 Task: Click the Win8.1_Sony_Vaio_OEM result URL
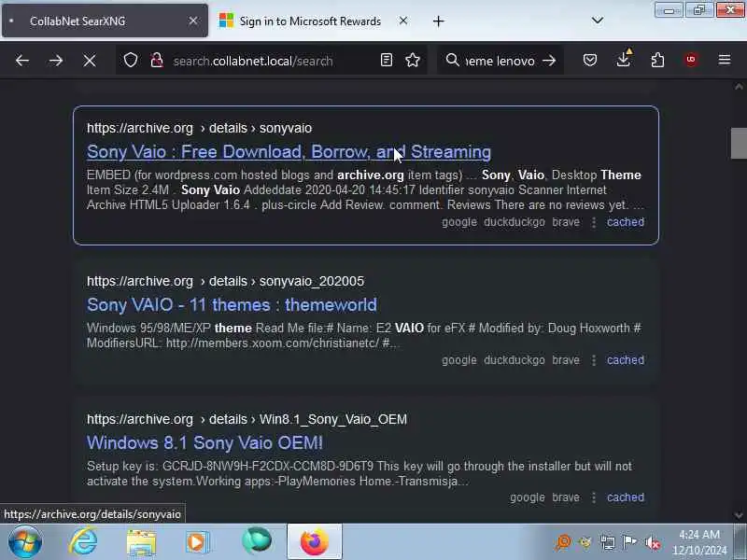[247, 419]
